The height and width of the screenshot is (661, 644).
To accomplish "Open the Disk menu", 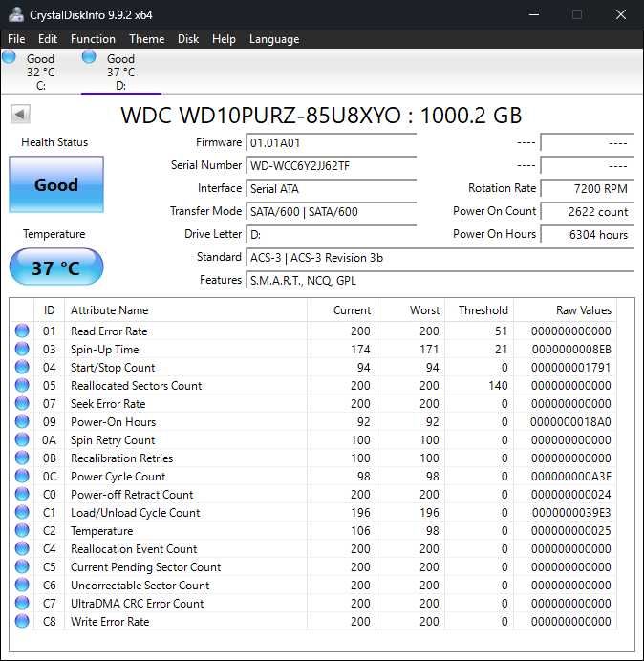I will (x=188, y=39).
